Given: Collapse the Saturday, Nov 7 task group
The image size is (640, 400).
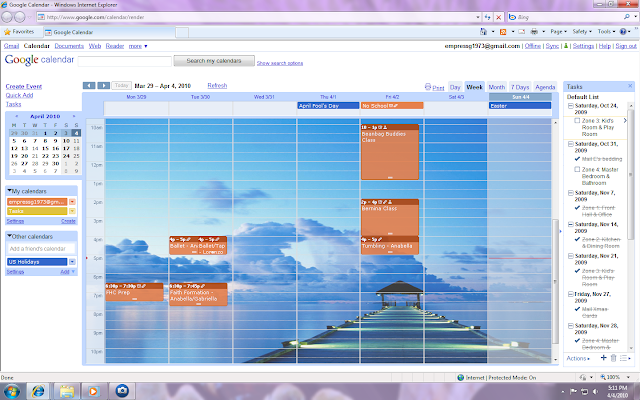Looking at the screenshot, I should 570,193.
